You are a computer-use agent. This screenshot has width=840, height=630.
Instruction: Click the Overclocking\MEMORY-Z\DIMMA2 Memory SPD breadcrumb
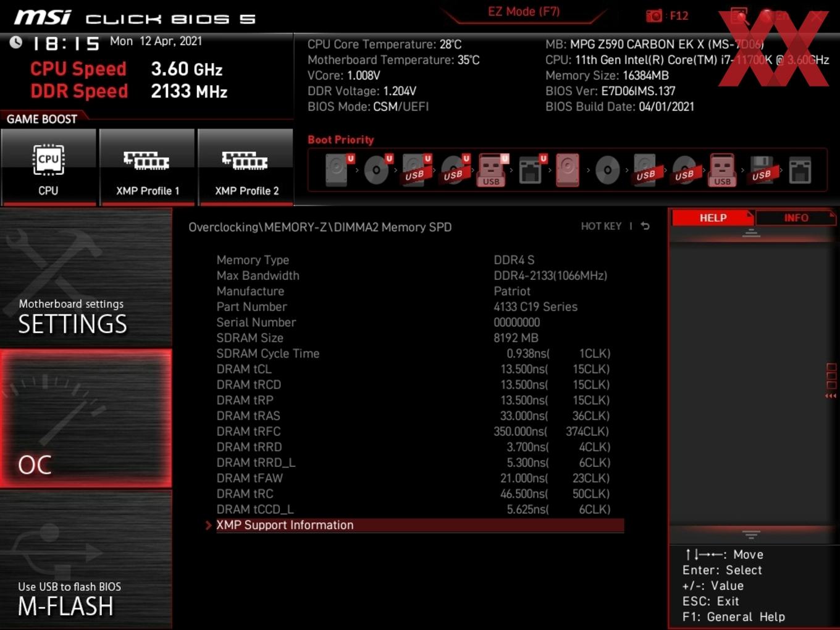pos(320,227)
